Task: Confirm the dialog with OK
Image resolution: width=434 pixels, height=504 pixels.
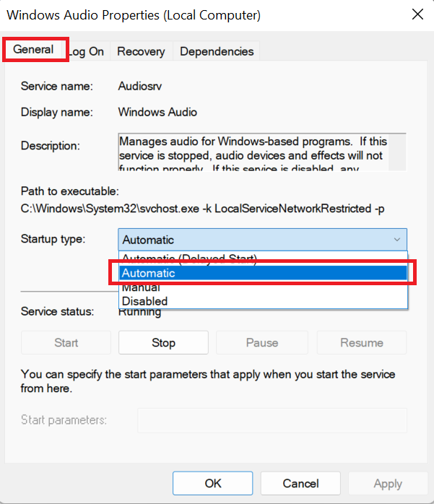Action: pyautogui.click(x=213, y=483)
